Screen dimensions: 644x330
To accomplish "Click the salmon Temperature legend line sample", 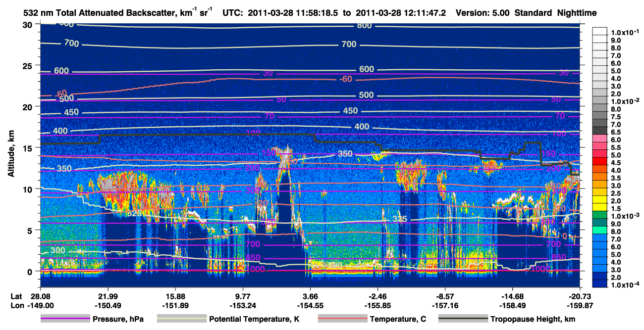I will tap(342, 319).
